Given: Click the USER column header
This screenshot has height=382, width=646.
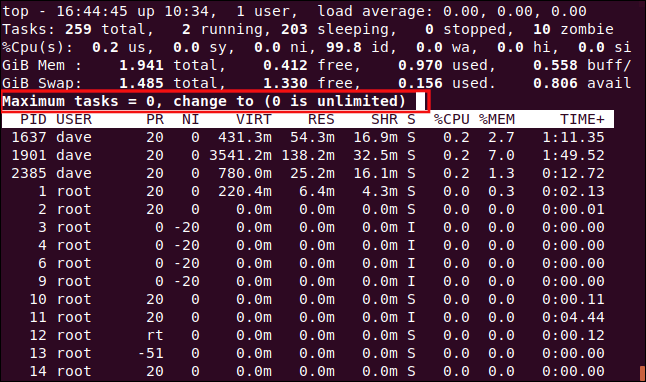Looking at the screenshot, I should [x=74, y=120].
